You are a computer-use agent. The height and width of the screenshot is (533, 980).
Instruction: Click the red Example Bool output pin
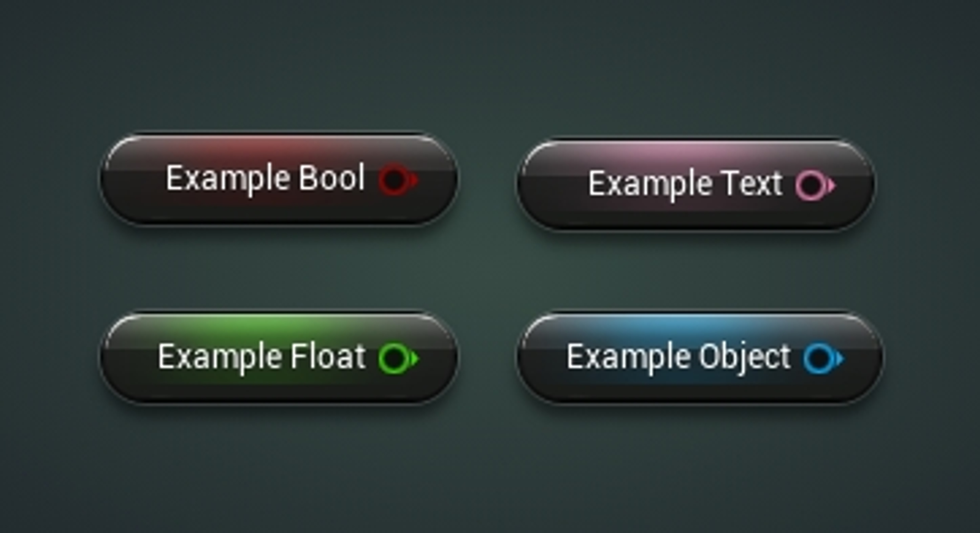(x=396, y=180)
